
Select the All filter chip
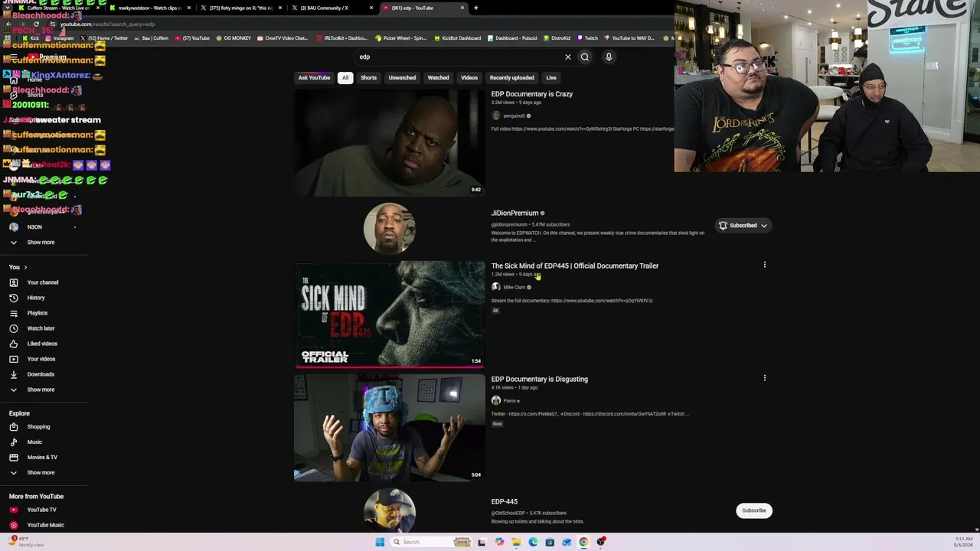coord(345,77)
